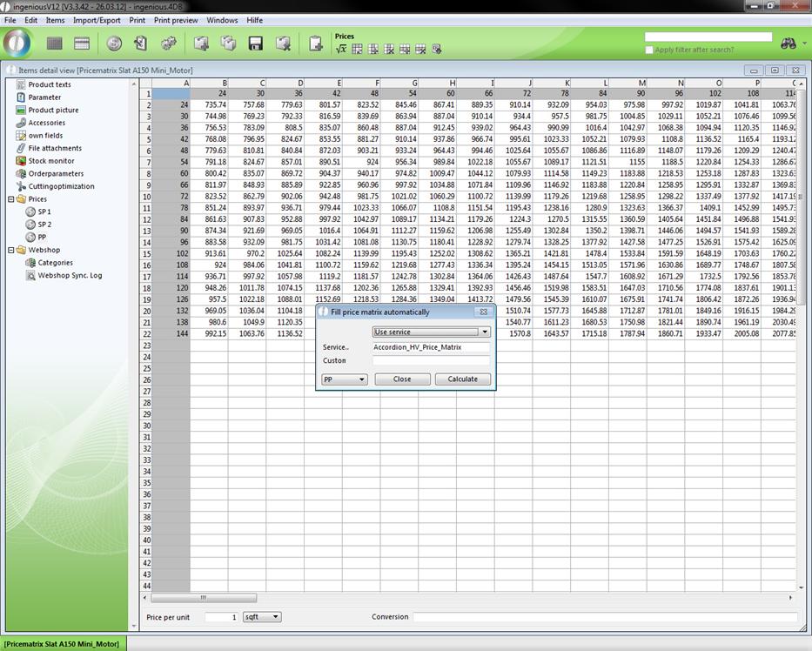Open Cuttingoptimization with the scissors icon
The image size is (812, 651).
[x=60, y=186]
